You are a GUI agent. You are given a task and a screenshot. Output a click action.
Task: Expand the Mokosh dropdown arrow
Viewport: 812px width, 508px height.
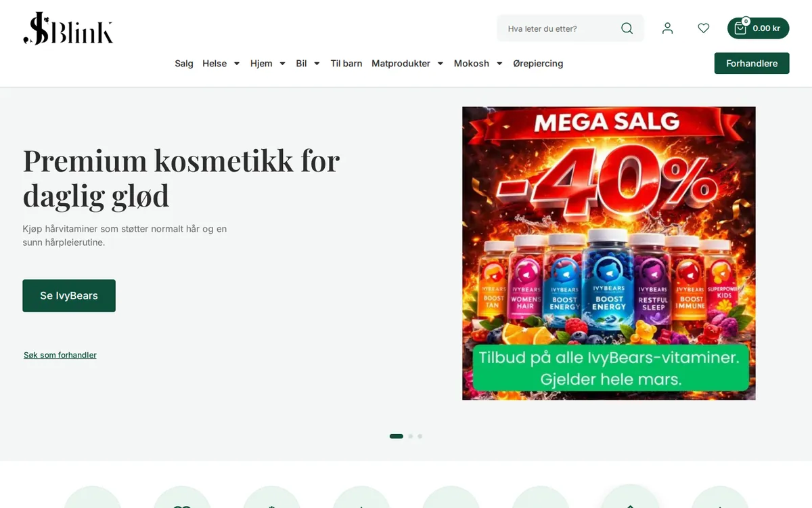tap(499, 64)
